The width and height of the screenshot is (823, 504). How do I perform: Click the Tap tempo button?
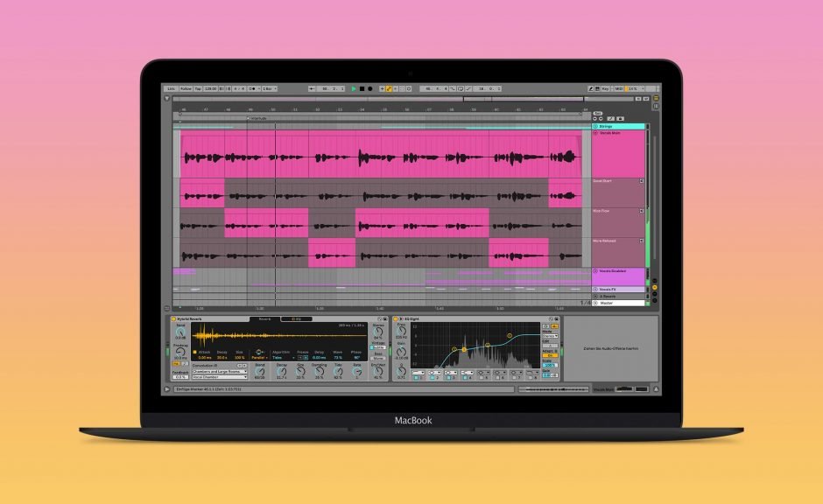click(197, 87)
